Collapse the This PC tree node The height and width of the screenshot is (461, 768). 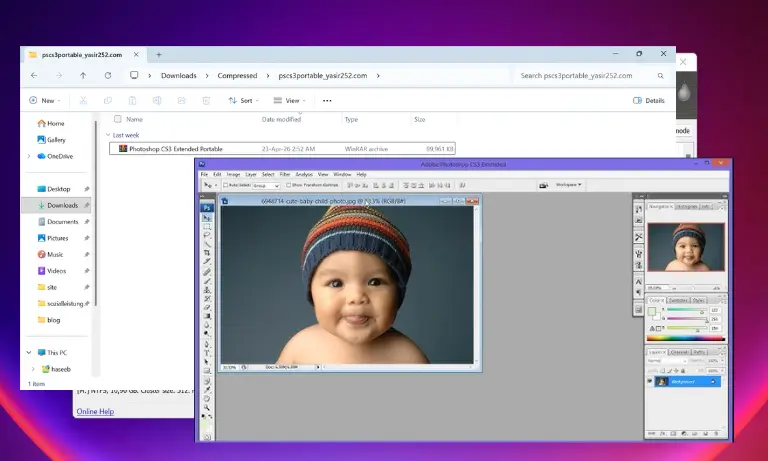point(28,353)
